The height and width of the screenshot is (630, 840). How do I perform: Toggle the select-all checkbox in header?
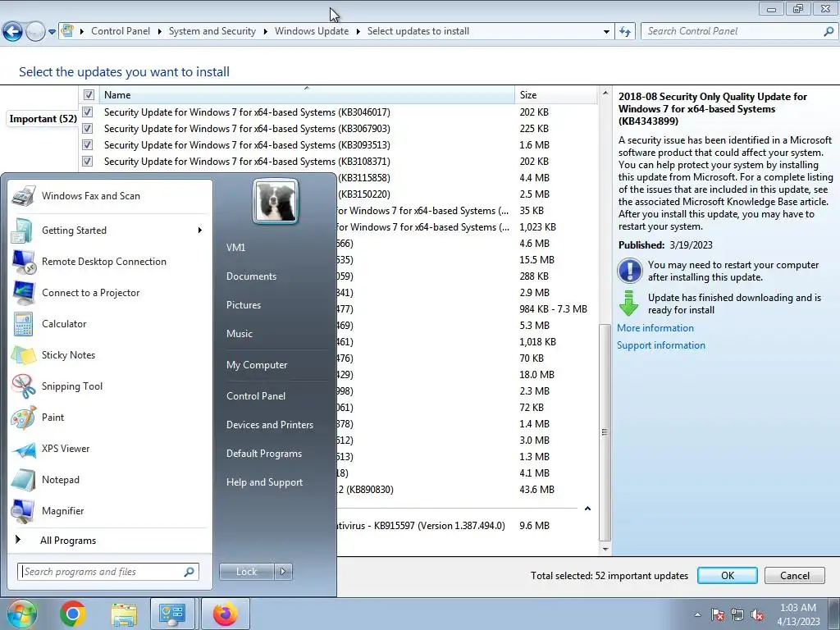(x=89, y=95)
